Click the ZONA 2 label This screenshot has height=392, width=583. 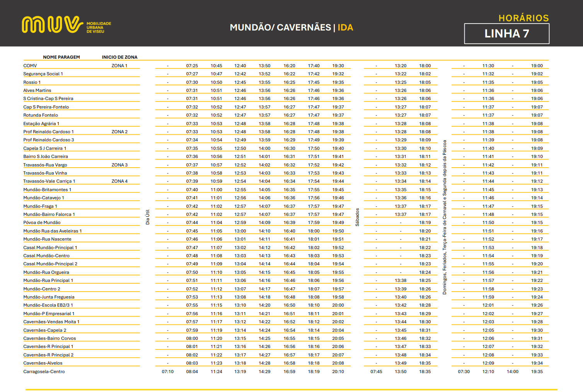pos(119,132)
